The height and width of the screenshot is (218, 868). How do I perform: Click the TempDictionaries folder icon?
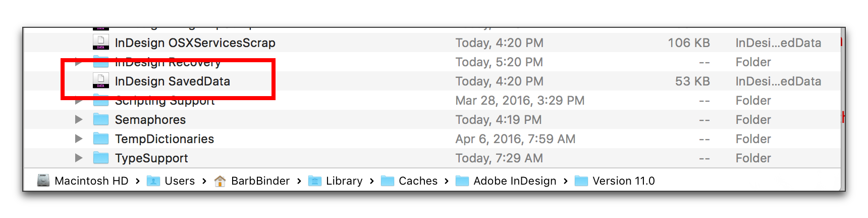pyautogui.click(x=101, y=139)
